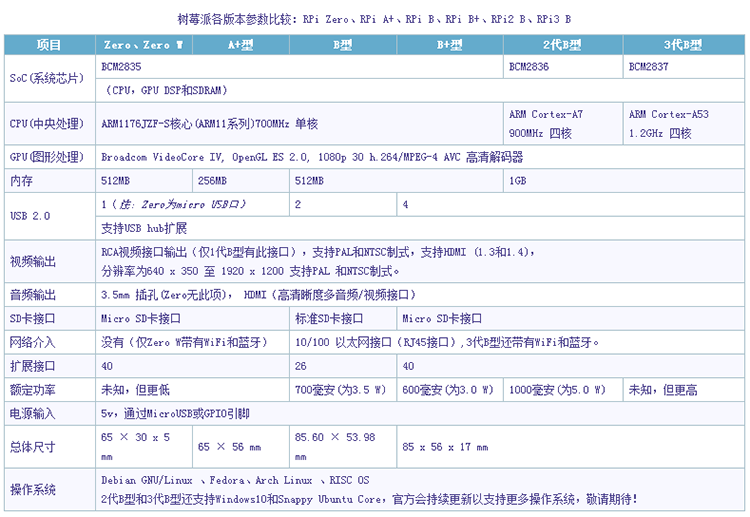The image size is (750, 517).
Task: Select the B型 column header
Action: point(343,45)
